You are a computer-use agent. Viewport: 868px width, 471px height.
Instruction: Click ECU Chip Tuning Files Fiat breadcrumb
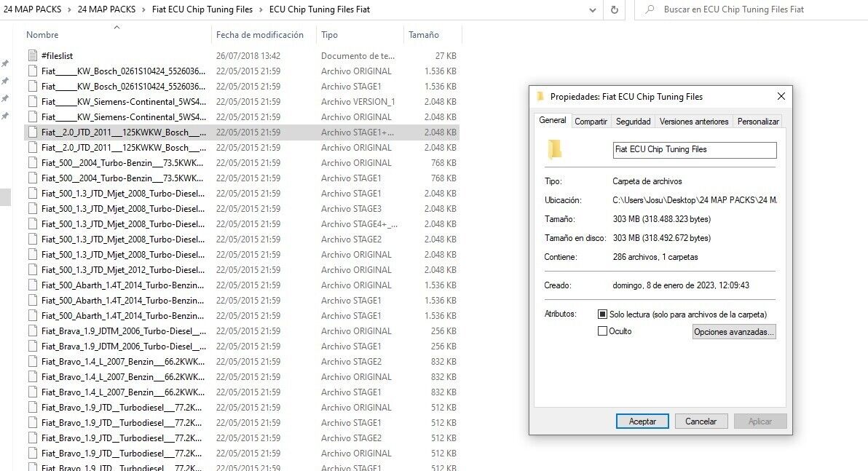point(320,9)
